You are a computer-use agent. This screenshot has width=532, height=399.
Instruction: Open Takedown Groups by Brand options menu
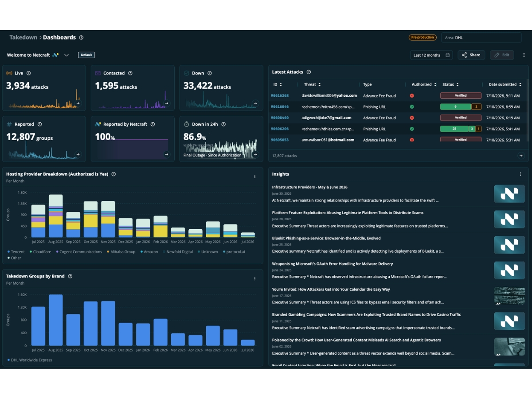tap(255, 279)
